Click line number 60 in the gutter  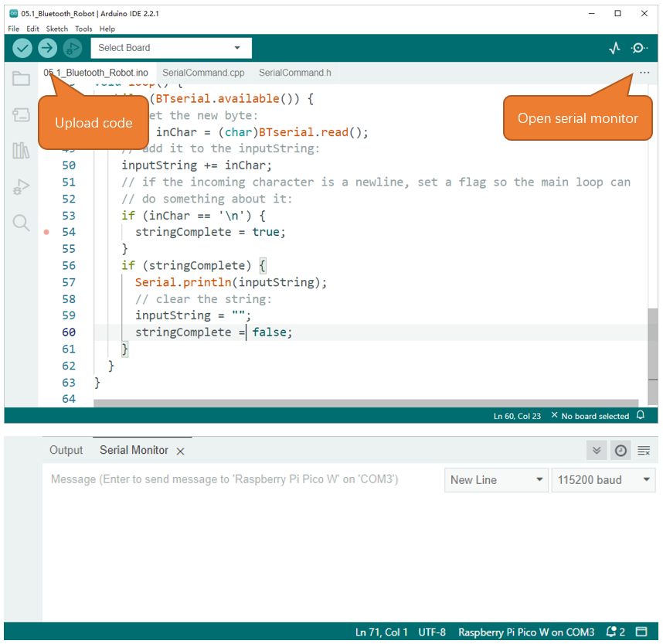point(69,332)
